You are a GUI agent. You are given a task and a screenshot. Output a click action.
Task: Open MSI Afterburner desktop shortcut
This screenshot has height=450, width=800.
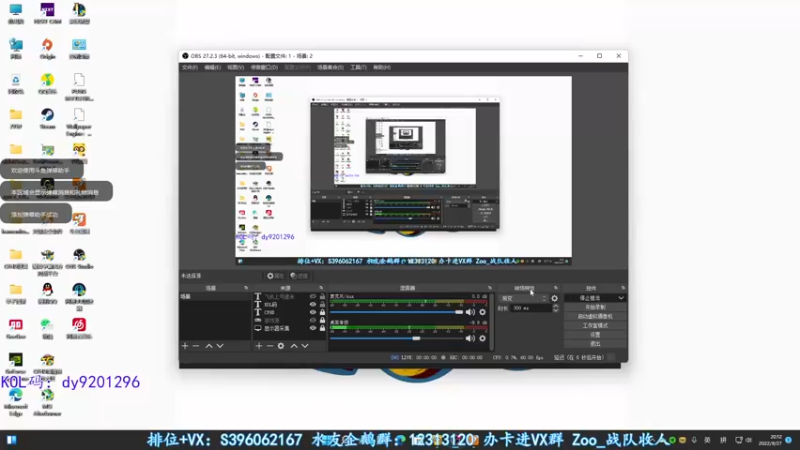coord(47,403)
